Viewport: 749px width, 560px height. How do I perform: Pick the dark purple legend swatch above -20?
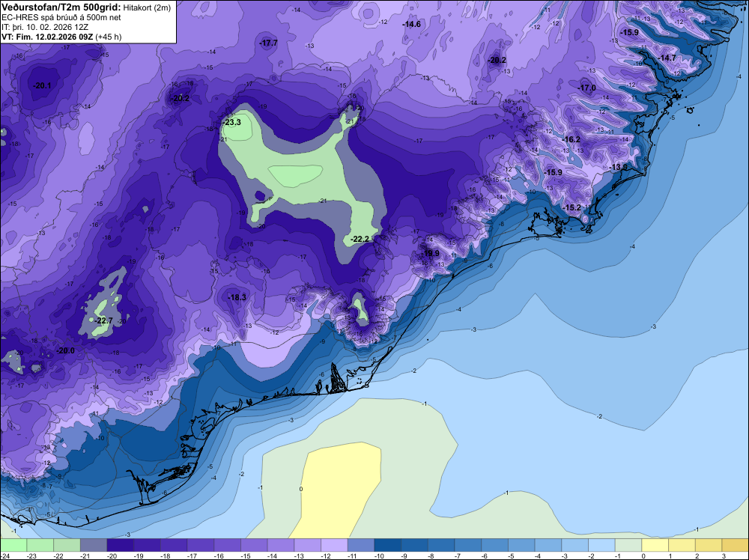[121, 545]
